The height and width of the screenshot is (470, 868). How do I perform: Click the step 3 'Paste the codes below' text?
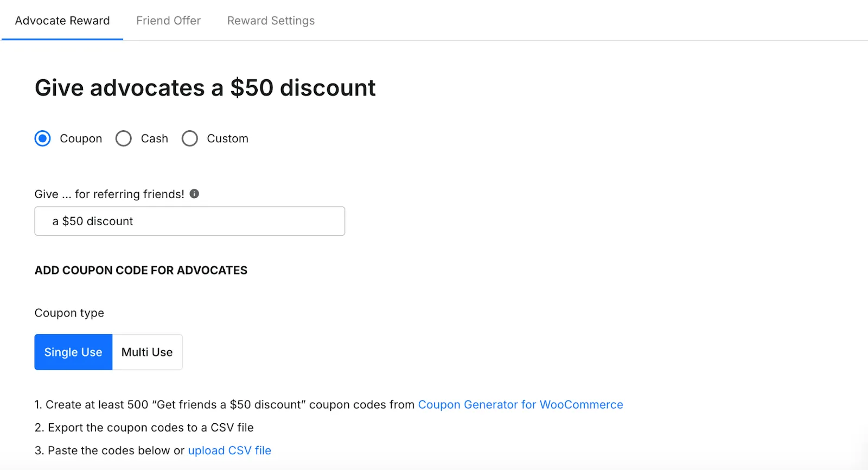point(110,450)
